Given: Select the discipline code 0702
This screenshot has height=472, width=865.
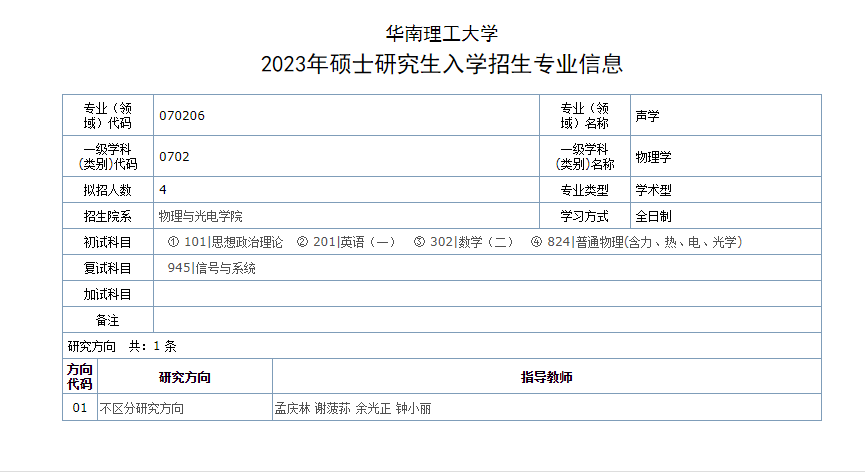Looking at the screenshot, I should (x=174, y=157).
